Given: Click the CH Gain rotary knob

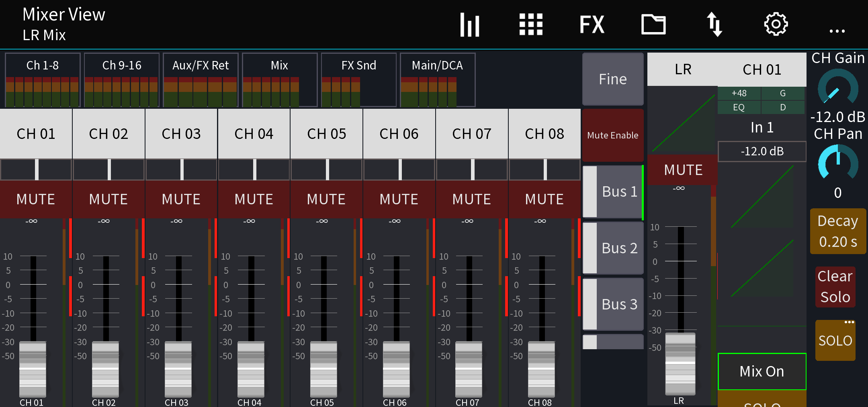Looking at the screenshot, I should 838,88.
